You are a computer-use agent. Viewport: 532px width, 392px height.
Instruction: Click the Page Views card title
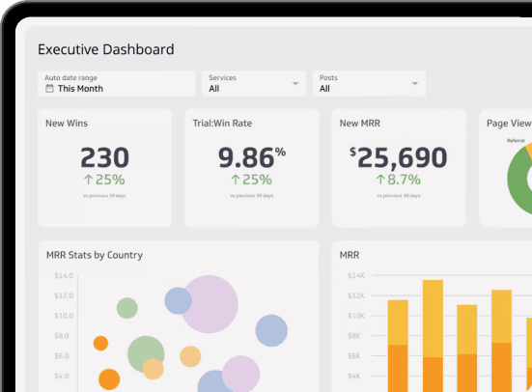point(509,124)
